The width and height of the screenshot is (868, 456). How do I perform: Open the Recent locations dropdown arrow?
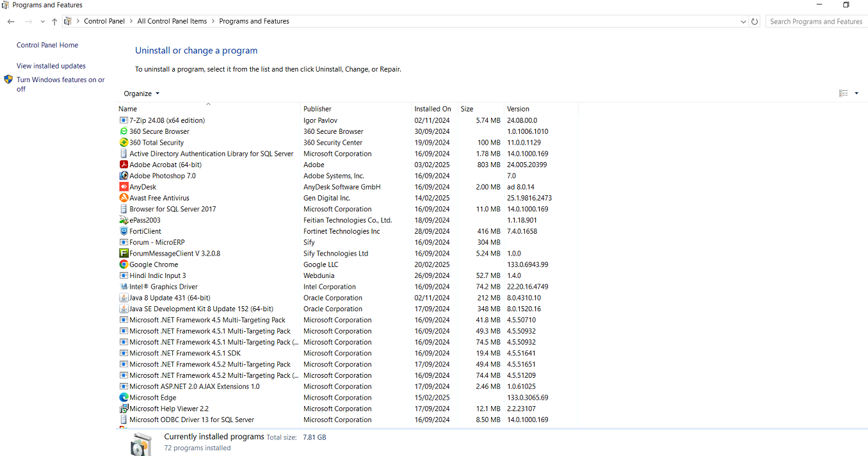[x=42, y=21]
